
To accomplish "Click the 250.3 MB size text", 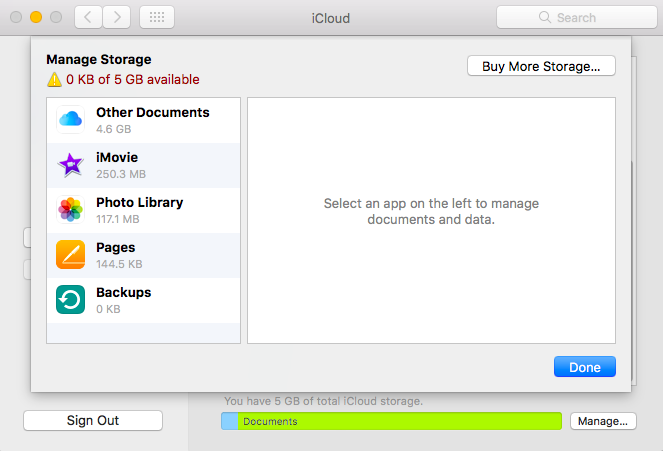I will [x=121, y=174].
